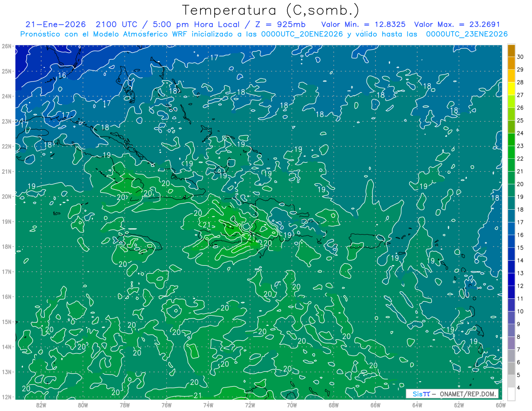This screenshot has width=532, height=411.
Task: Click the longitude axis label "80W"
Action: [x=83, y=405]
